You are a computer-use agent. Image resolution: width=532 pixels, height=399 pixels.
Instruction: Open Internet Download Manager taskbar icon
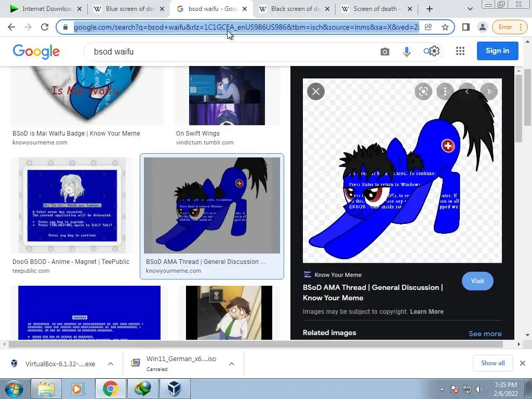142,389
